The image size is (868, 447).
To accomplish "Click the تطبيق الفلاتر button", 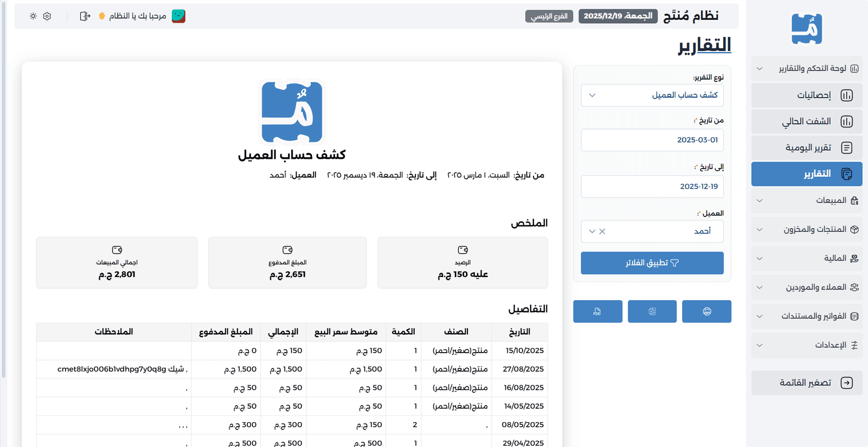I will pos(652,263).
